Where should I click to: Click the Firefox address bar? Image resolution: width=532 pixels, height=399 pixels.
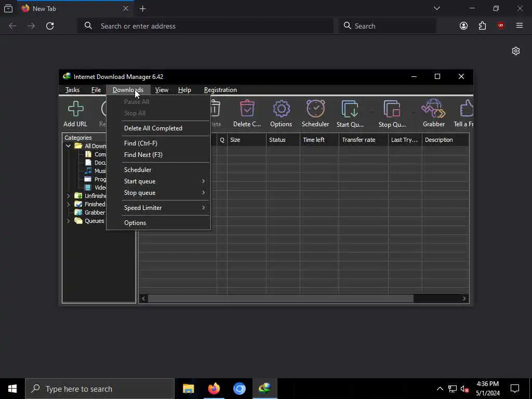pyautogui.click(x=206, y=26)
